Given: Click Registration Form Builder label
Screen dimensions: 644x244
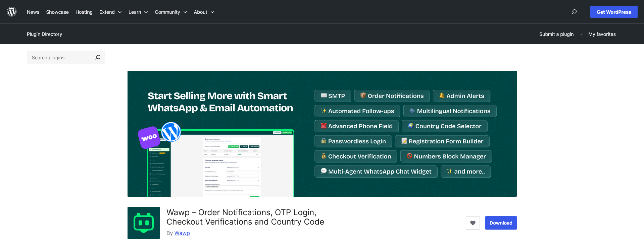Looking at the screenshot, I should [442, 141].
